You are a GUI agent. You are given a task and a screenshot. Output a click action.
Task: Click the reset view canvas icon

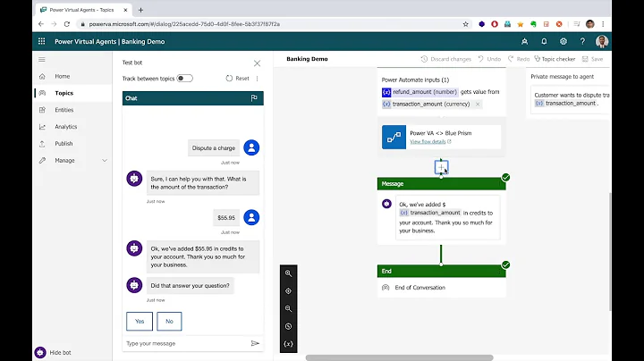tap(288, 326)
